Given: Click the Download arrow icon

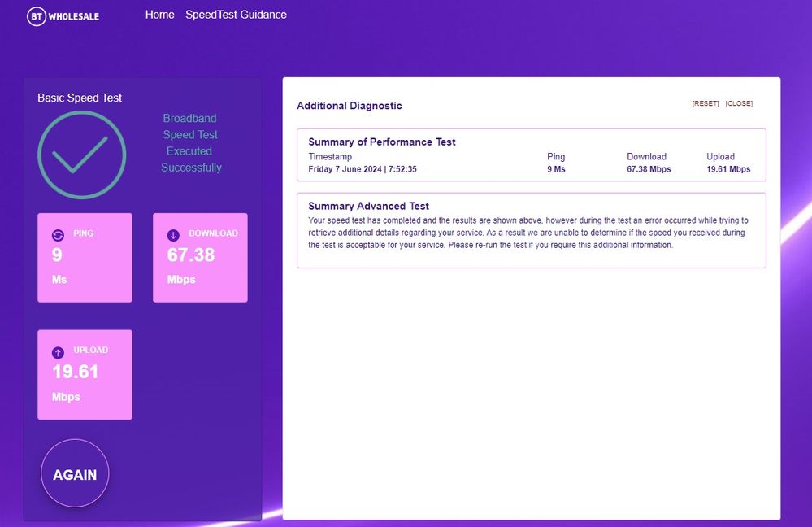Looking at the screenshot, I should (172, 234).
